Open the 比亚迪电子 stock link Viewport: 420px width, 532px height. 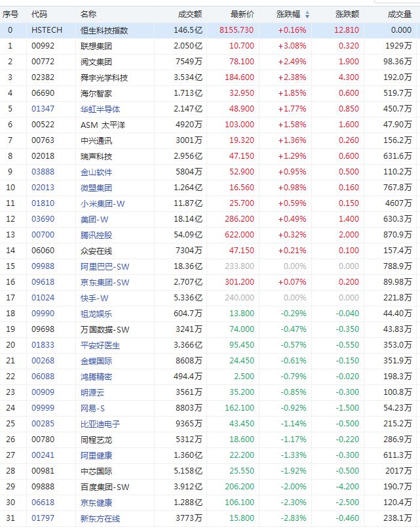point(100,423)
